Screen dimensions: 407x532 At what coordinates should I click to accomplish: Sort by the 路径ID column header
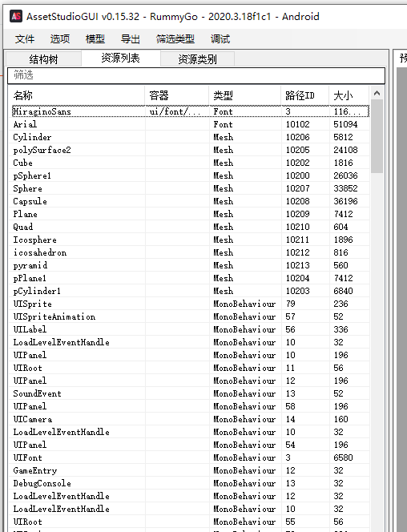[305, 95]
